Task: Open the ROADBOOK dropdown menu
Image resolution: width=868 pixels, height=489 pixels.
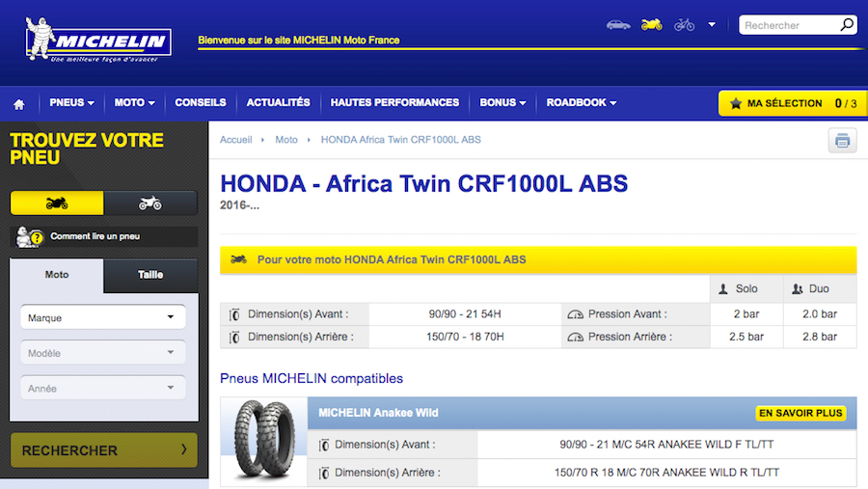Action: pyautogui.click(x=582, y=103)
